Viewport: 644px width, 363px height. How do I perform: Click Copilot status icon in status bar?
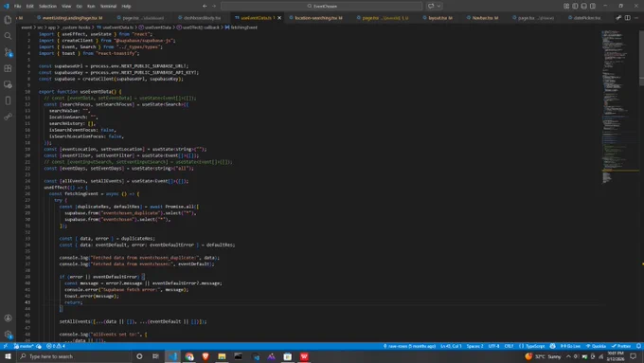pos(553,346)
